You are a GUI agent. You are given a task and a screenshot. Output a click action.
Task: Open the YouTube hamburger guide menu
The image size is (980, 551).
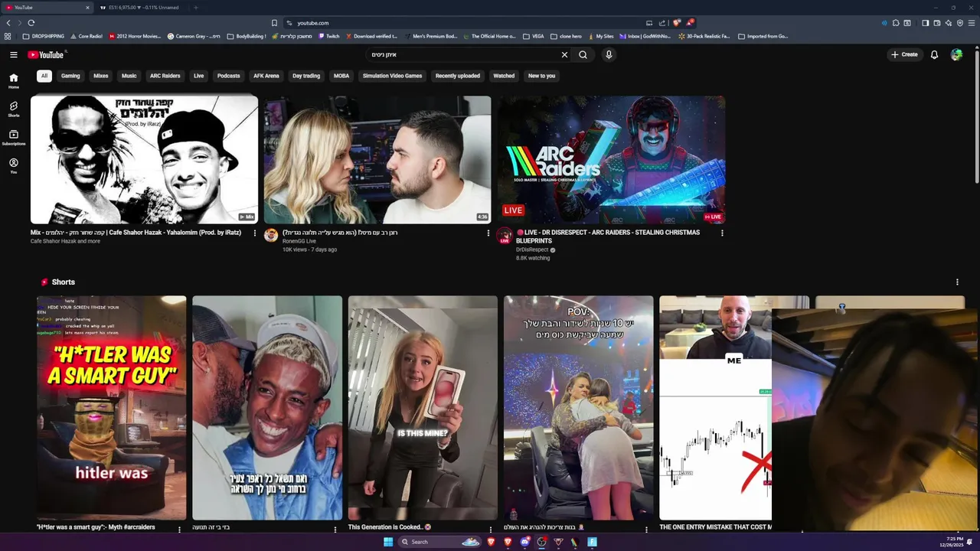[x=13, y=54]
